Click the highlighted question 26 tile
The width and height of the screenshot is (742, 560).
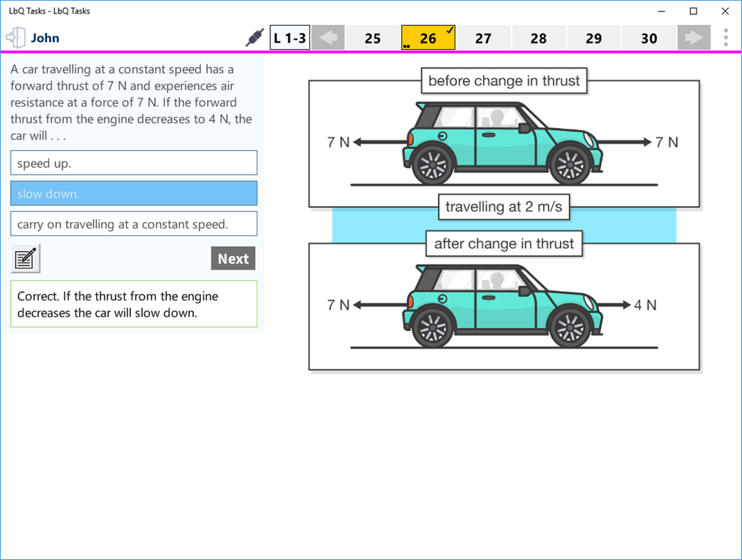(x=428, y=38)
